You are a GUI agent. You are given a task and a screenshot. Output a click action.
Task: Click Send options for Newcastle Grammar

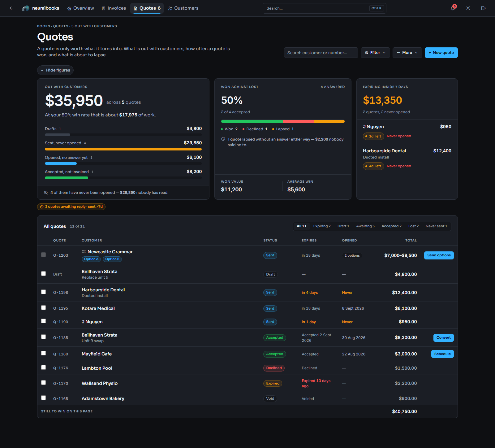point(439,255)
